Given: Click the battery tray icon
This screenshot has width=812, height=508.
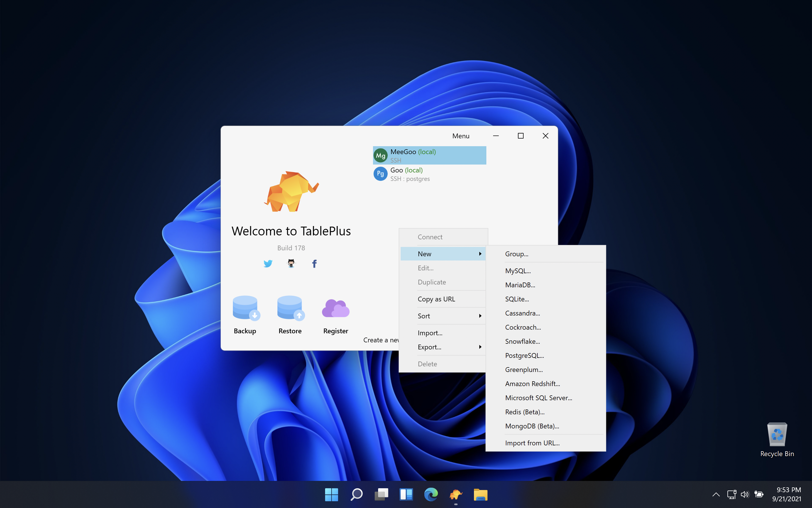Looking at the screenshot, I should tap(759, 494).
